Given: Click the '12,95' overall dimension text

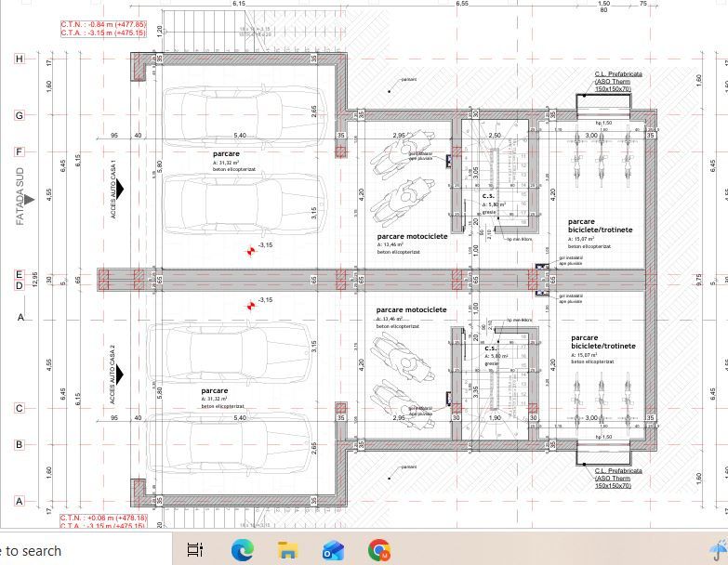Looking at the screenshot, I should click(x=35, y=280).
